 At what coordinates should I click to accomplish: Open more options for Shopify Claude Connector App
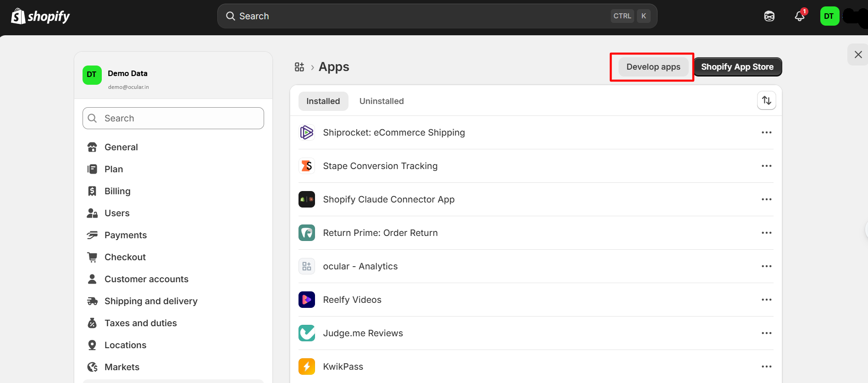click(767, 199)
